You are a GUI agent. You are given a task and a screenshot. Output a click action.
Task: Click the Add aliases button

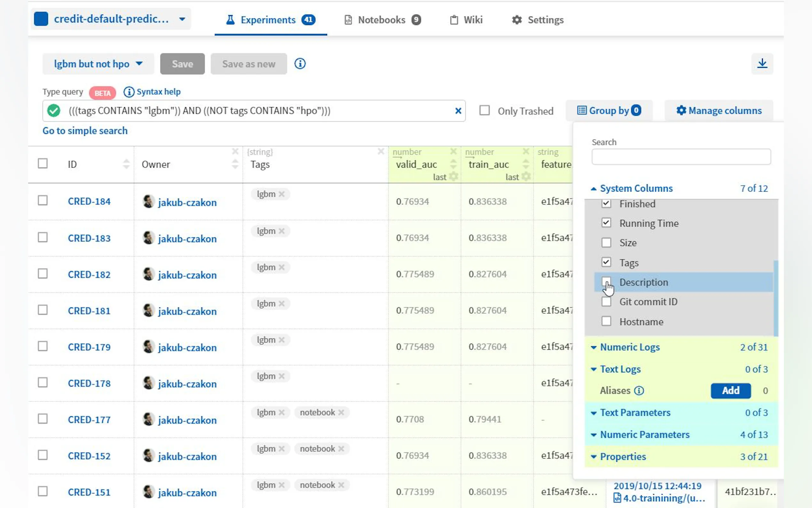click(x=730, y=391)
